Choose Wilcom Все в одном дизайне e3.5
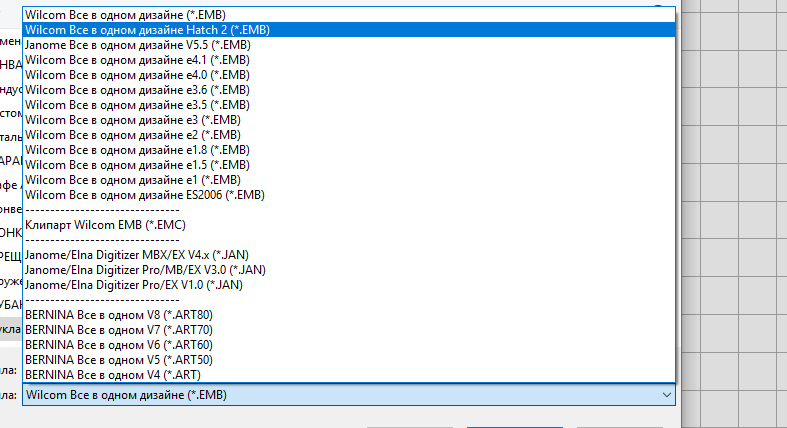Screen dimensions: 787x428 tap(349, 105)
